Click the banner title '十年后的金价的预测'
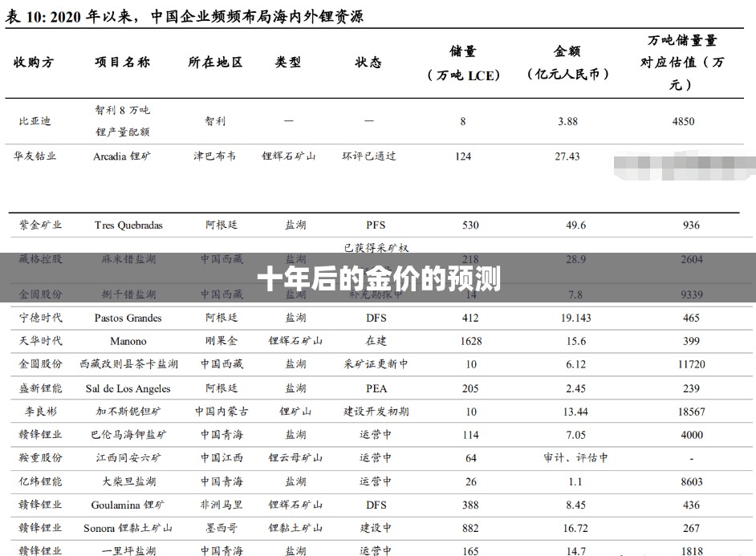The image size is (756, 556). (379, 278)
